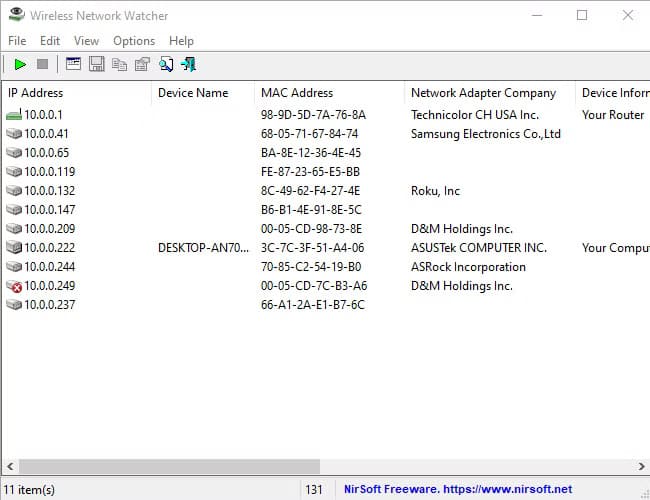
Task: Select MAC address 8C-49-62-F4-27-4E
Action: coord(310,191)
